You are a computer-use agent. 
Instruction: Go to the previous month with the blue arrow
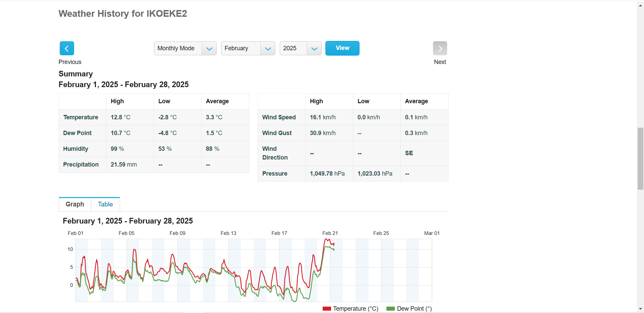coord(67,48)
